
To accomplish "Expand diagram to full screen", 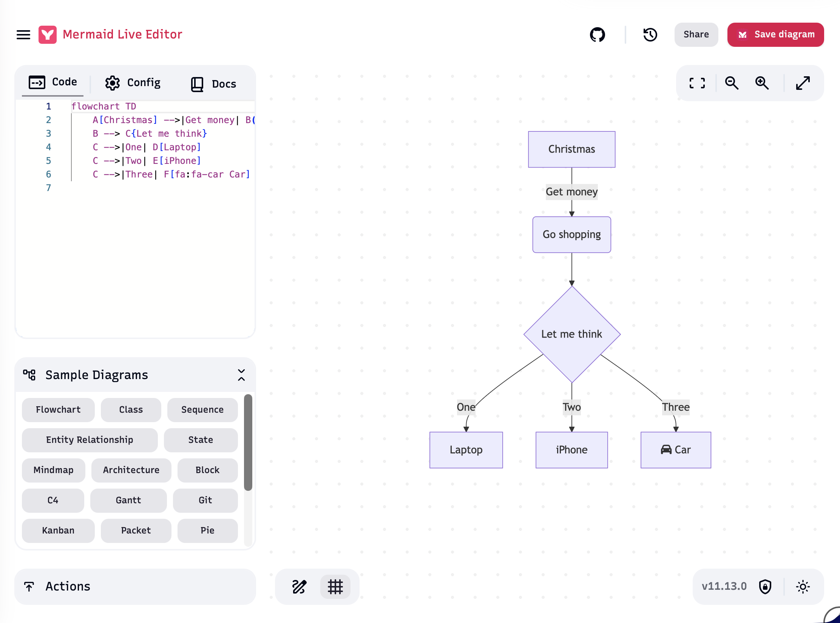I will [x=803, y=83].
